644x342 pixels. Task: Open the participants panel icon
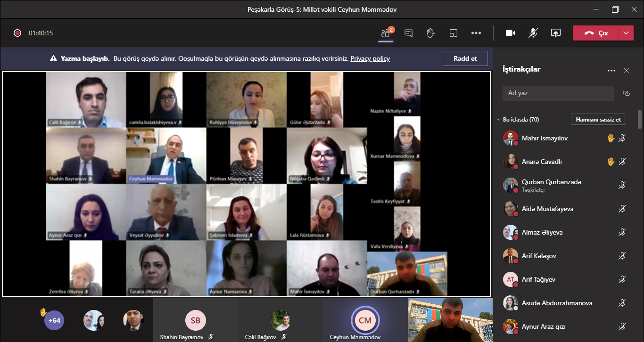[386, 33]
